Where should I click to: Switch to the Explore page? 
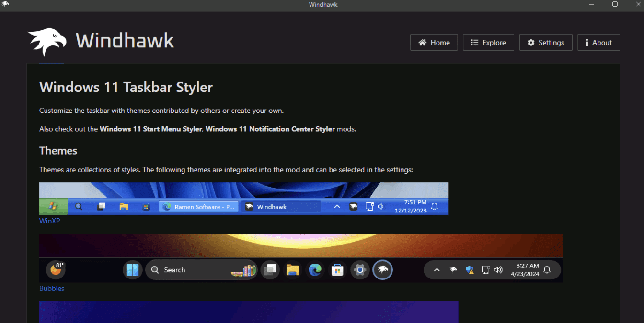[x=488, y=42]
